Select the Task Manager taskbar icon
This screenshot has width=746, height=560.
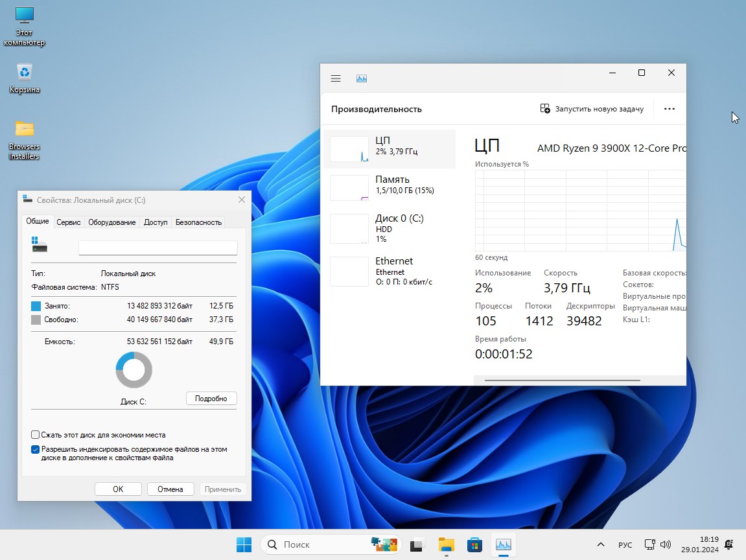(x=504, y=544)
